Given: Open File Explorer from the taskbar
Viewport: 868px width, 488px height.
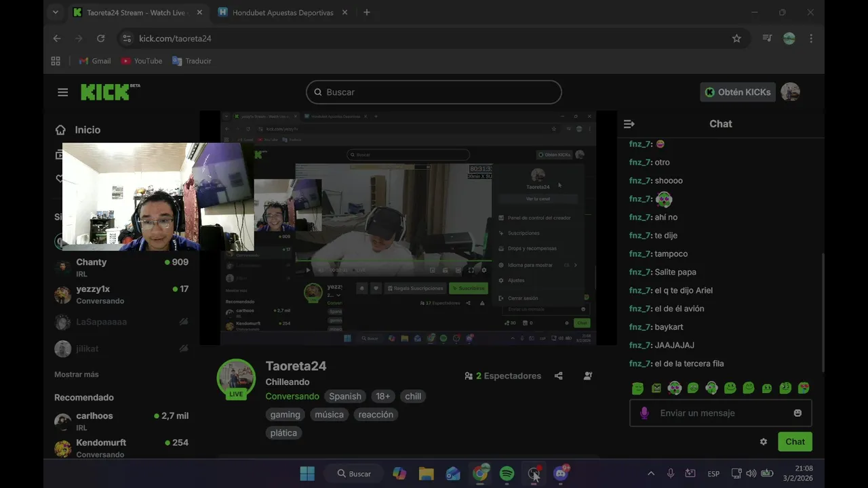Looking at the screenshot, I should click(426, 474).
